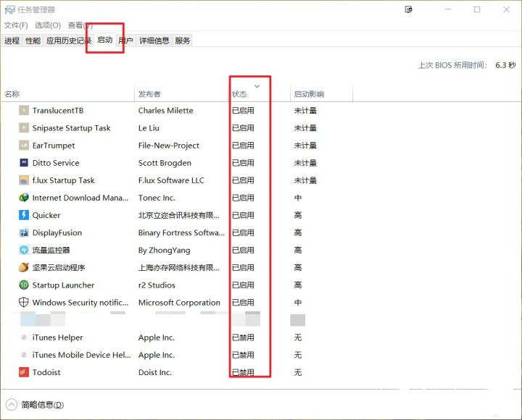Image resolution: width=522 pixels, height=420 pixels.
Task: Click the iTunes Helper icon
Action: (x=24, y=337)
